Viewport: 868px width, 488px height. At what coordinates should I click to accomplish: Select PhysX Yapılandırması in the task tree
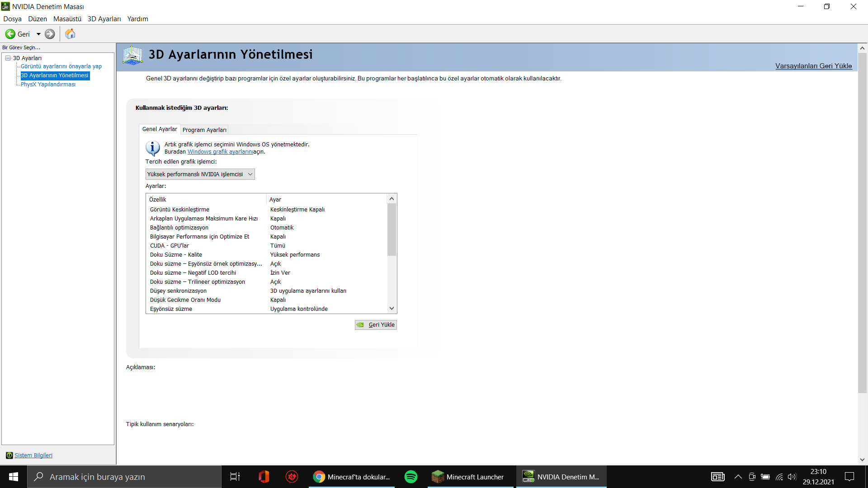pyautogui.click(x=48, y=84)
